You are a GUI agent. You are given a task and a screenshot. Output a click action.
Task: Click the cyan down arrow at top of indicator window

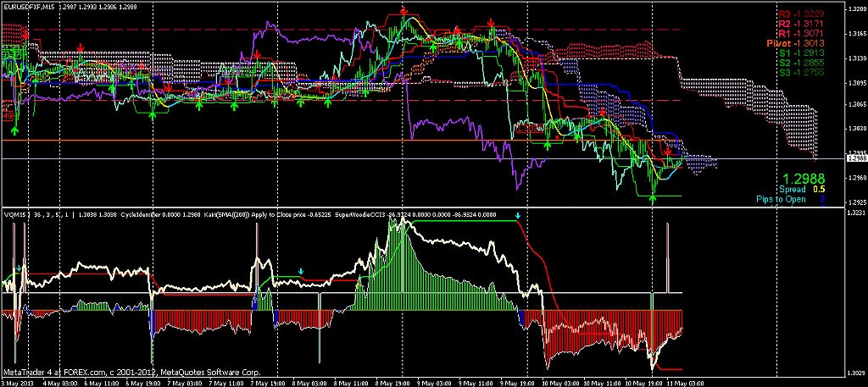coord(518,217)
